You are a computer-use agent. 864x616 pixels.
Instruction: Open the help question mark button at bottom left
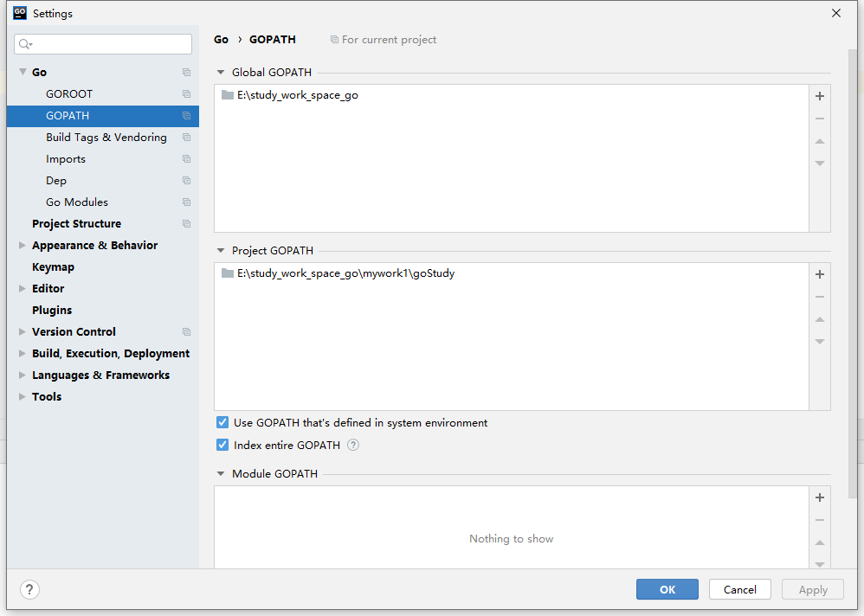pos(29,589)
